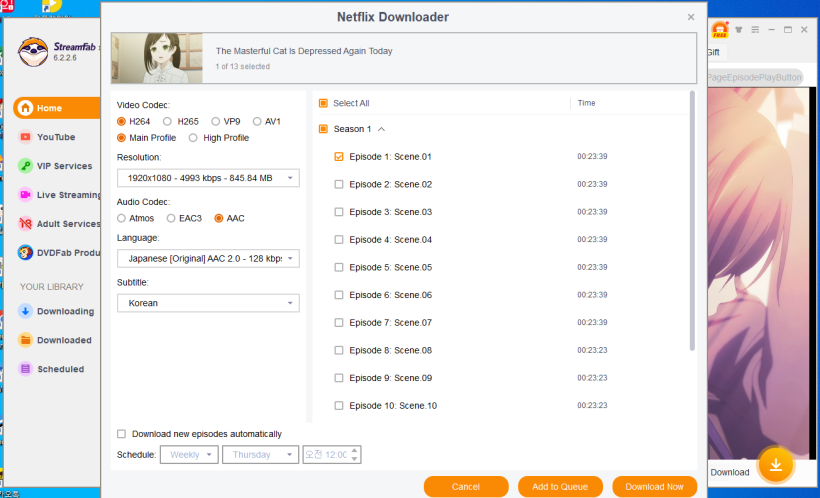Click the Adult Services 18 icon

coord(25,223)
